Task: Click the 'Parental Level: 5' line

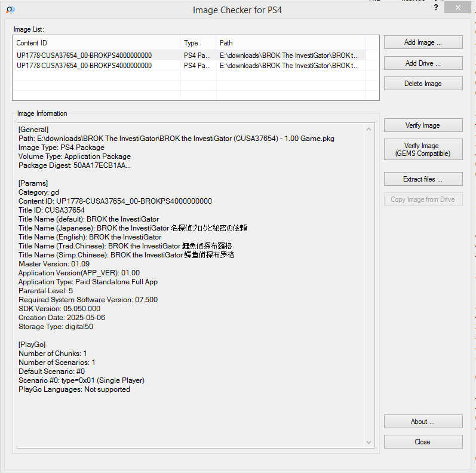Action: tap(46, 291)
